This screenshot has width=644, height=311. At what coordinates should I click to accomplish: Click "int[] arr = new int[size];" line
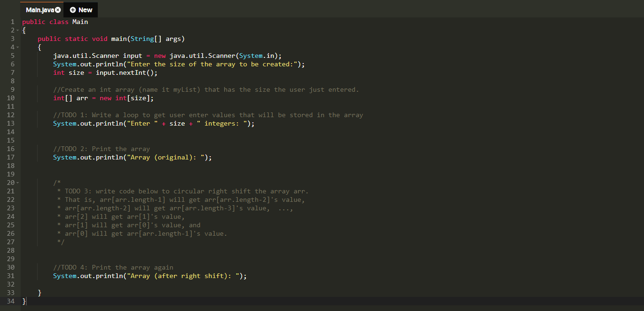coord(103,98)
